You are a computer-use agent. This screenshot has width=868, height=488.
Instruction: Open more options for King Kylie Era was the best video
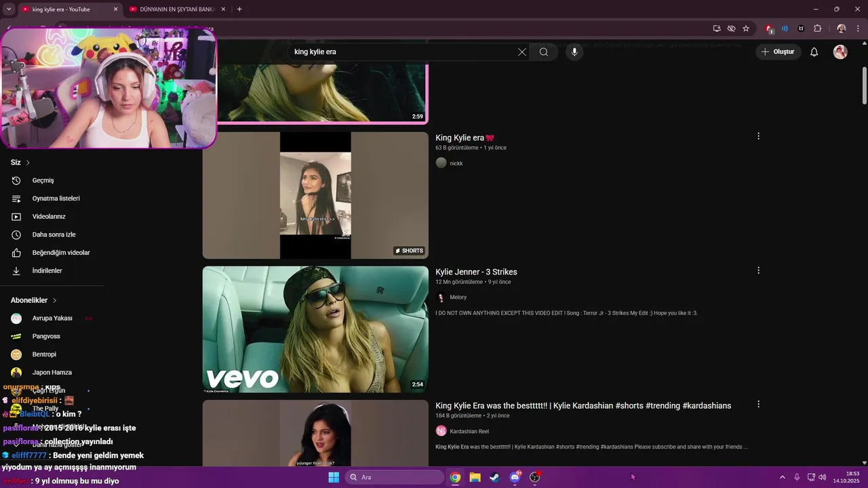click(x=758, y=404)
